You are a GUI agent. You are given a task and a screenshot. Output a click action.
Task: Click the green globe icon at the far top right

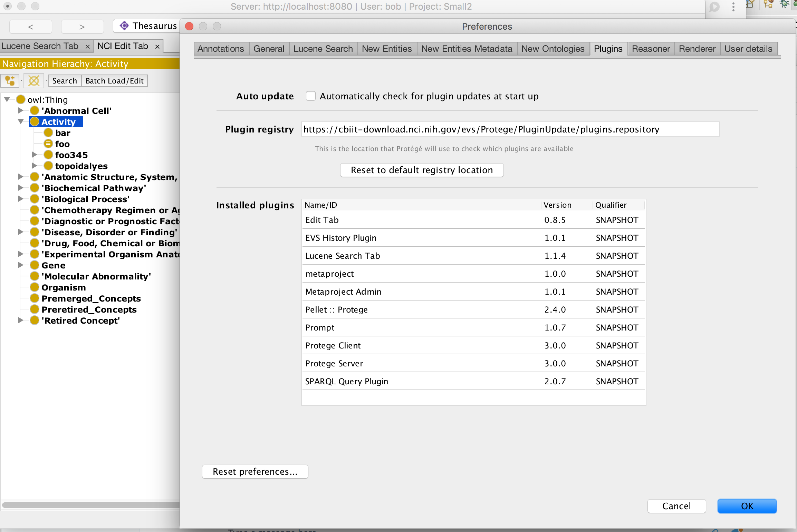[795, 4]
